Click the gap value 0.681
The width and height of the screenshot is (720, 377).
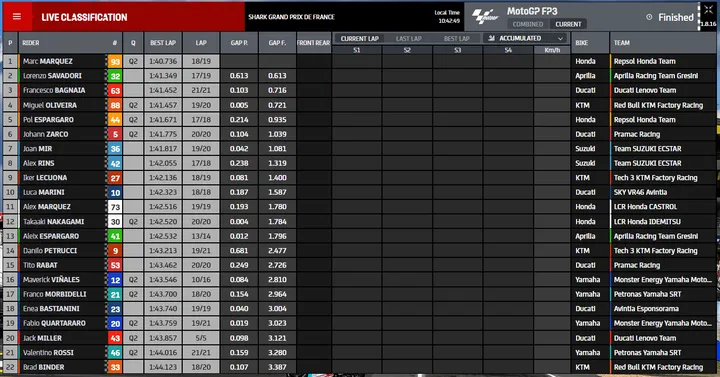[x=239, y=251]
